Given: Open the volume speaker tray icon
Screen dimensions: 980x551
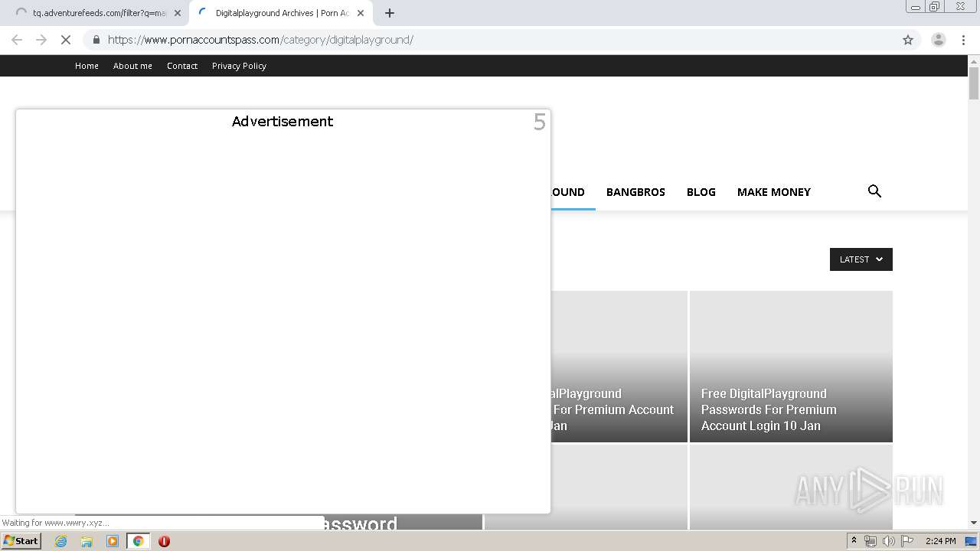Looking at the screenshot, I should pos(888,541).
